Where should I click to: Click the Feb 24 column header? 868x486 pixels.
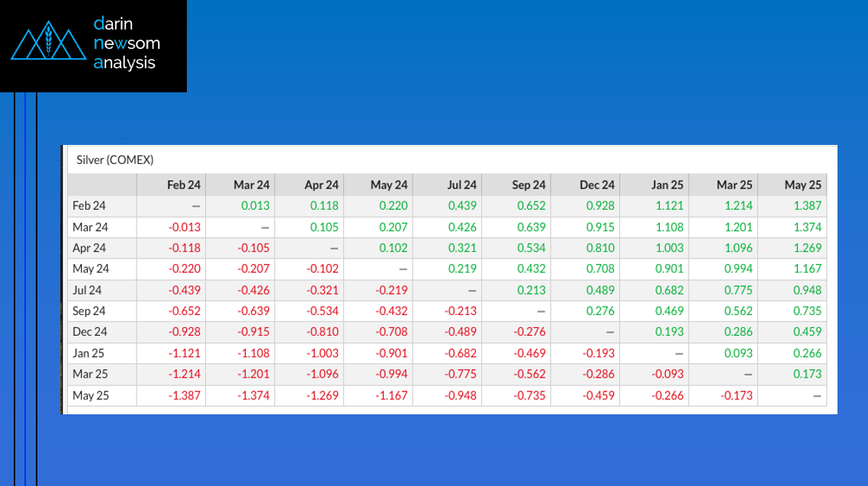coord(184,185)
